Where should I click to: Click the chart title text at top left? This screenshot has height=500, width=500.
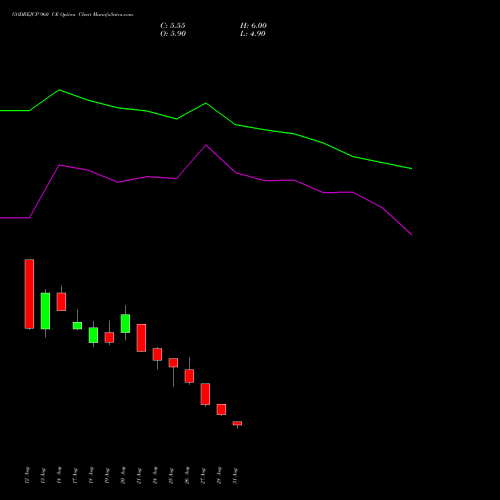pos(72,15)
